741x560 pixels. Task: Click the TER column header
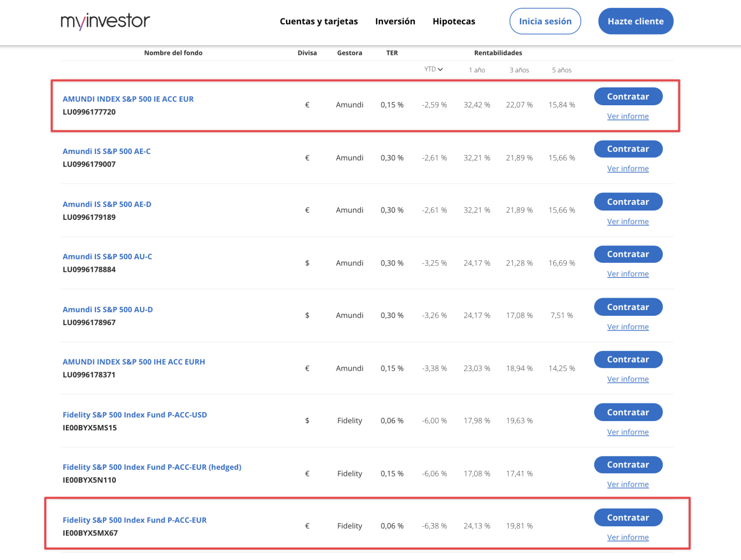(392, 53)
